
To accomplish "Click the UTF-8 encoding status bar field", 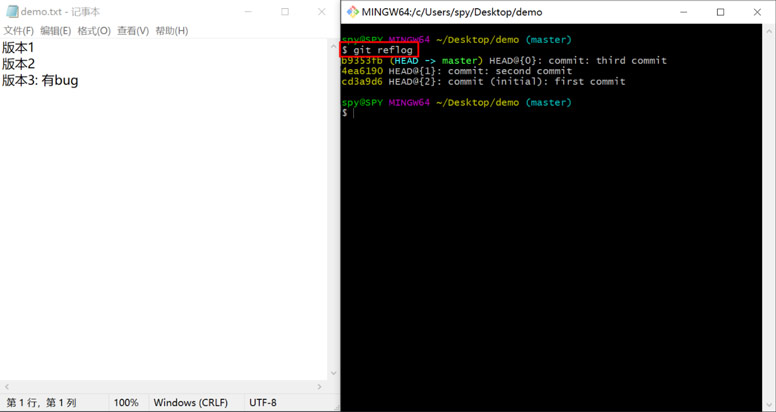I will tap(263, 403).
